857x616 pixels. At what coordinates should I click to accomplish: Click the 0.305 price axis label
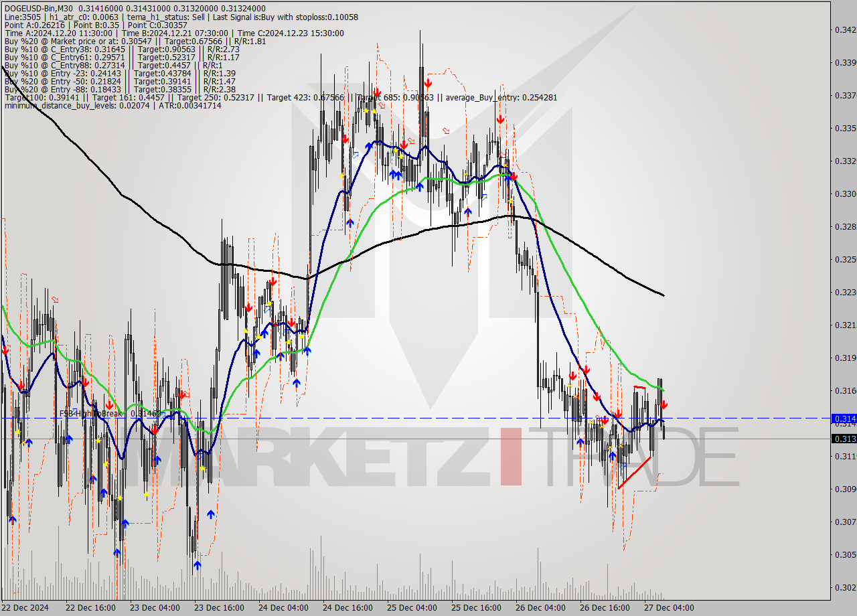[845, 554]
